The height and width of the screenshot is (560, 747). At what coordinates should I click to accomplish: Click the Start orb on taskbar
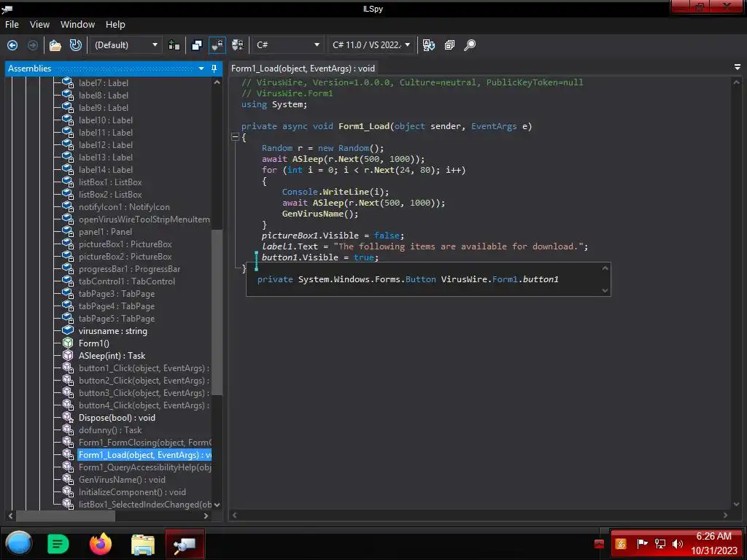tap(19, 543)
